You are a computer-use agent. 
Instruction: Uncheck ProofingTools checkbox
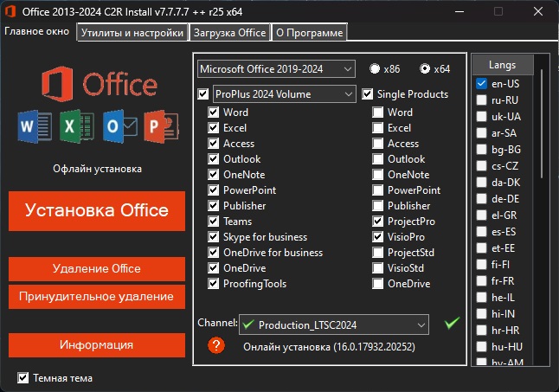[x=213, y=284]
